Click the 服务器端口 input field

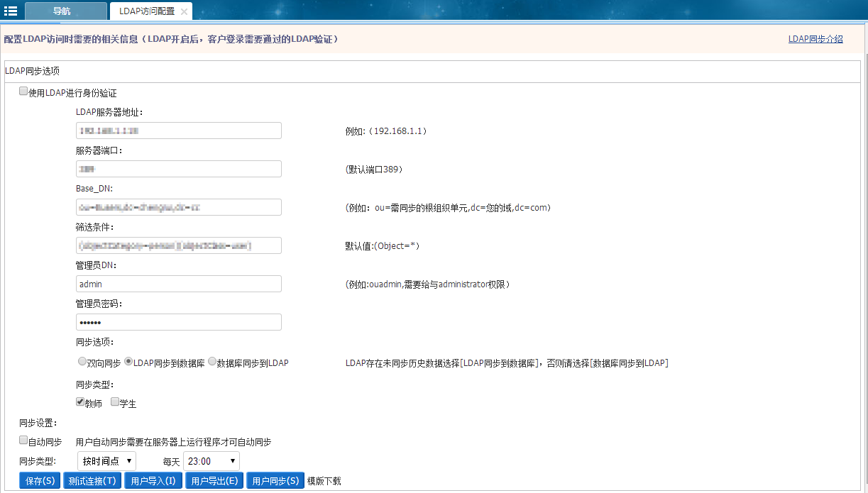point(178,169)
